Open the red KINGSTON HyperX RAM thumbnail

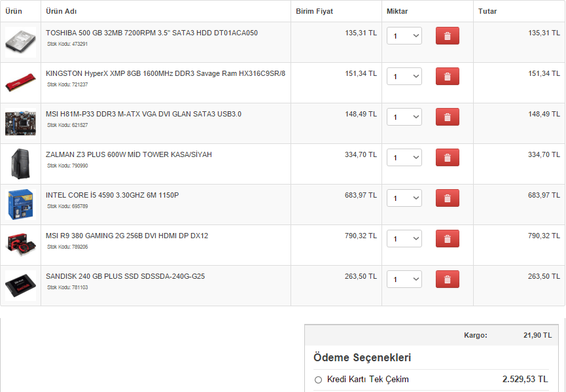(20, 82)
